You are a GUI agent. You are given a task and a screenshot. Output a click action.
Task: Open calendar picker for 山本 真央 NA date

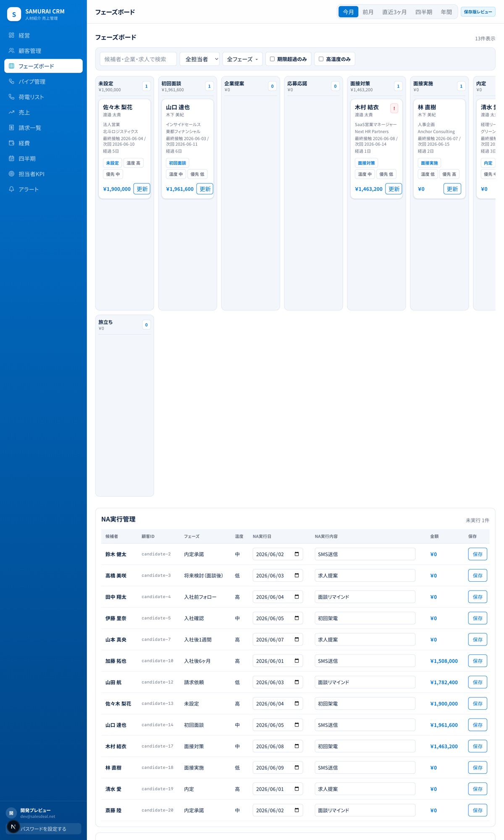[x=297, y=640]
